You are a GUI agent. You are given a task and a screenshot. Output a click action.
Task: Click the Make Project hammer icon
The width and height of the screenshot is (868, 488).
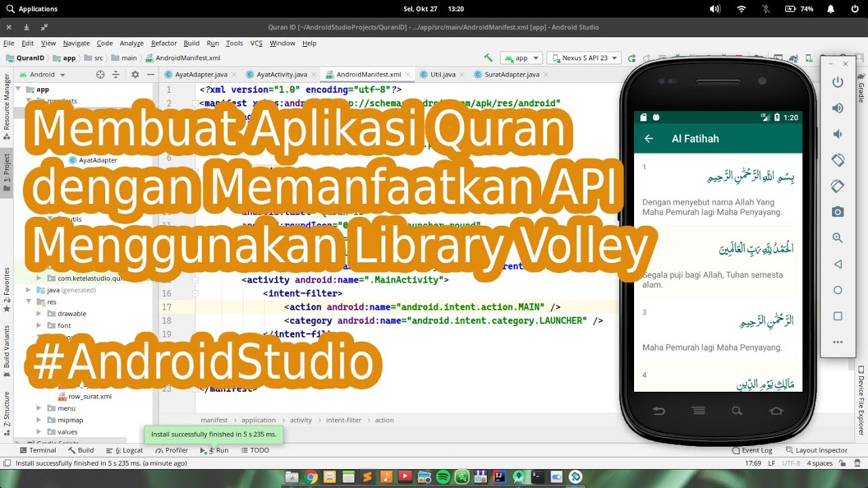tap(488, 58)
